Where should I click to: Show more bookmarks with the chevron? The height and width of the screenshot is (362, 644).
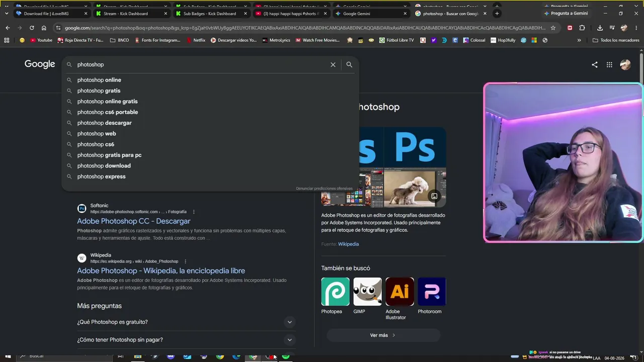[579, 40]
